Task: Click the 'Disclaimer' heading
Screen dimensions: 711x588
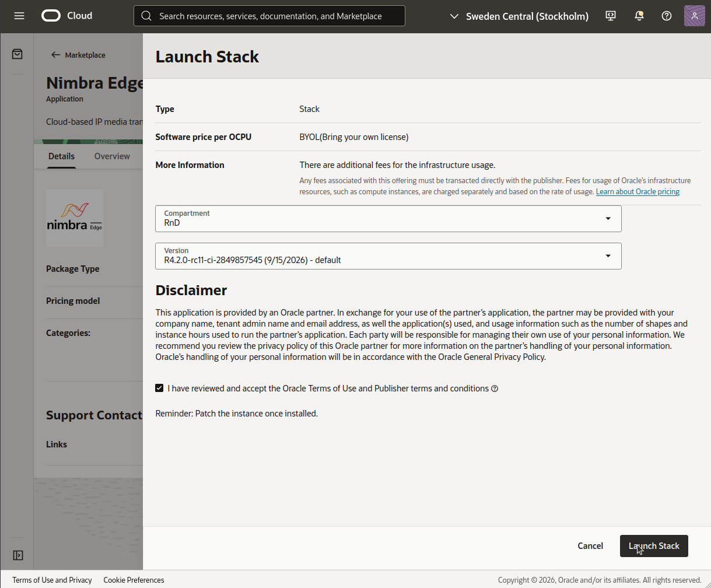Action: 191,290
